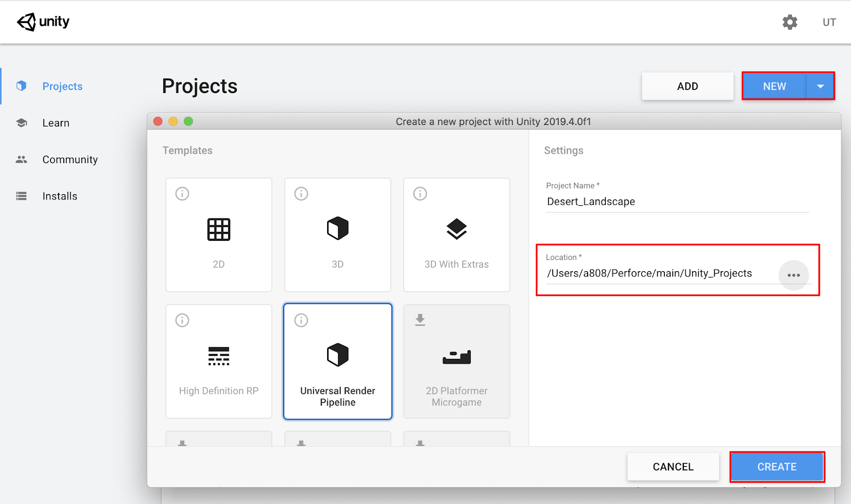
Task: Show info for Universal Render Pipeline template
Action: tap(301, 320)
